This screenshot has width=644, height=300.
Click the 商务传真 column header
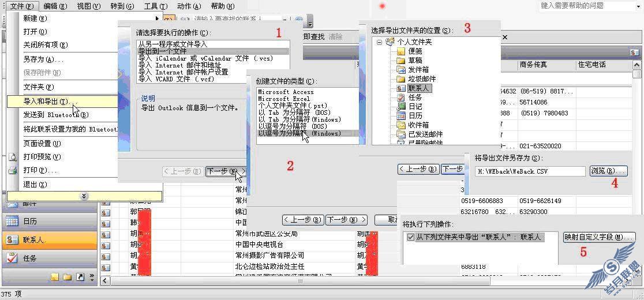click(546, 65)
